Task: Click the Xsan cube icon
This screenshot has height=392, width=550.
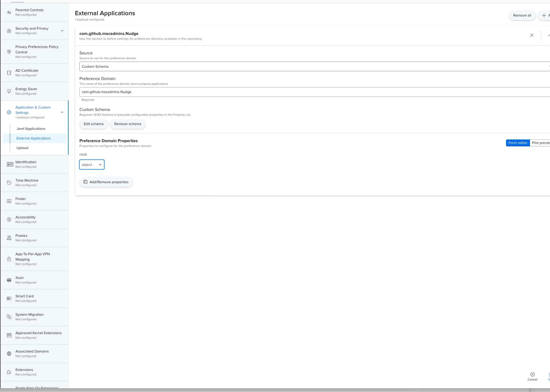Action: click(x=9, y=280)
